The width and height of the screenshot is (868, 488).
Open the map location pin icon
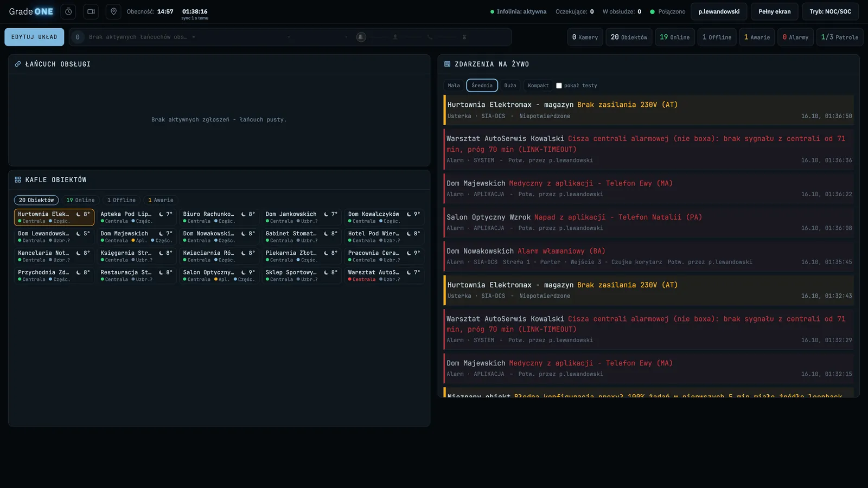tap(113, 11)
